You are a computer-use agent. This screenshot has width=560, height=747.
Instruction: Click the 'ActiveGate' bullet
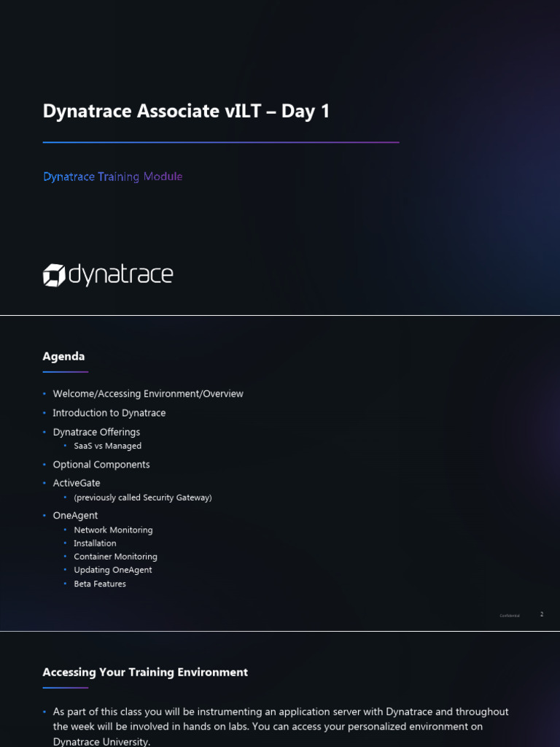click(x=77, y=483)
